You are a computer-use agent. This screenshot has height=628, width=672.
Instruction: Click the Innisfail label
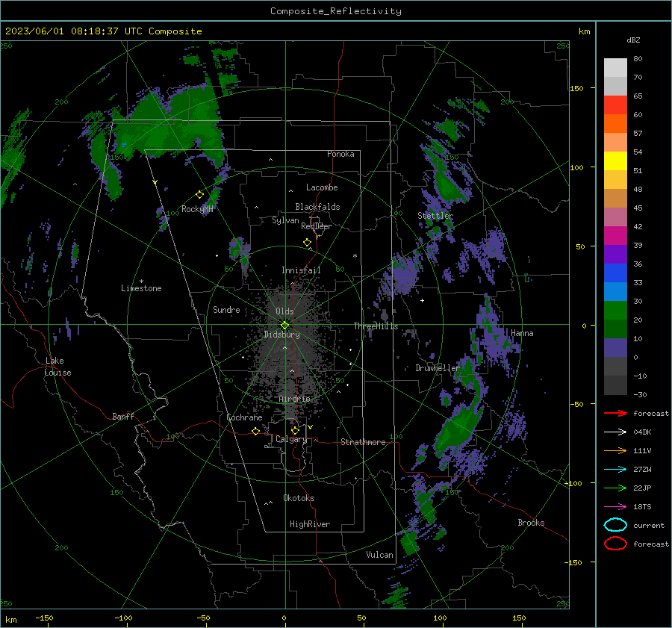pos(301,270)
